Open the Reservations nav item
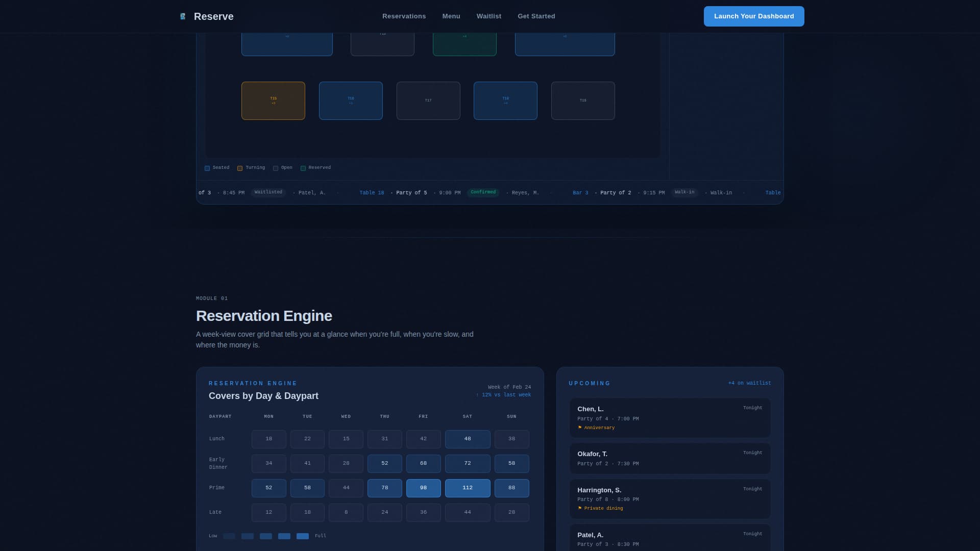Screen dimensions: 980x551 click(x=404, y=16)
